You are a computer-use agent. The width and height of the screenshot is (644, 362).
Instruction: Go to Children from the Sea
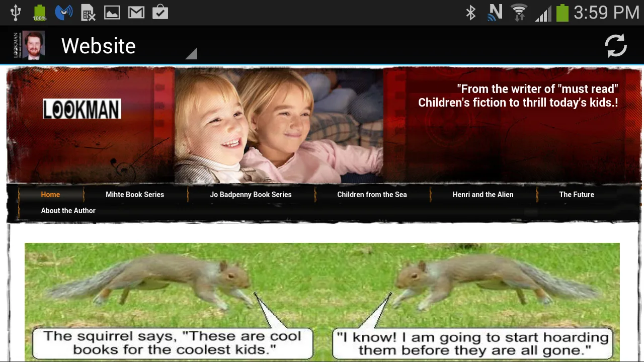click(x=372, y=195)
